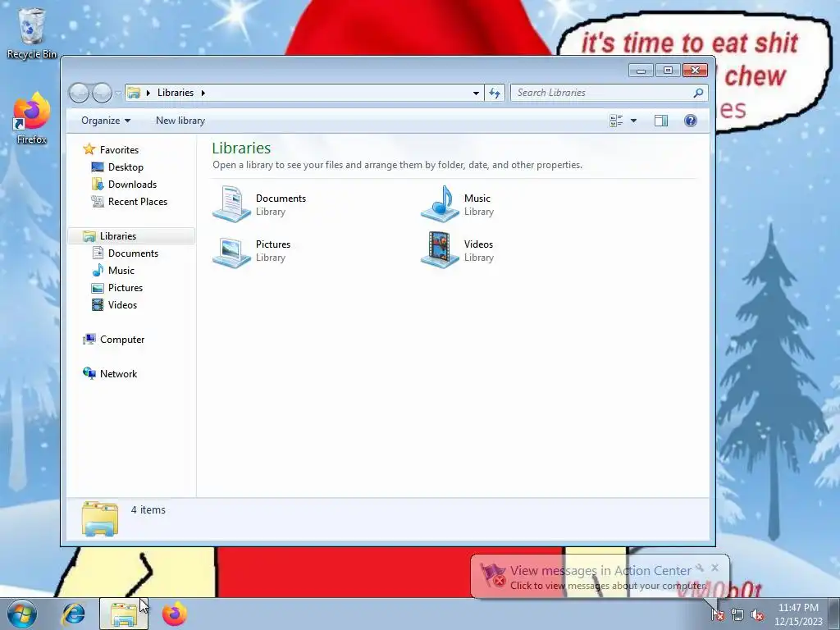Click the Forward navigation button
Screen dimensions: 840x630
tap(102, 94)
